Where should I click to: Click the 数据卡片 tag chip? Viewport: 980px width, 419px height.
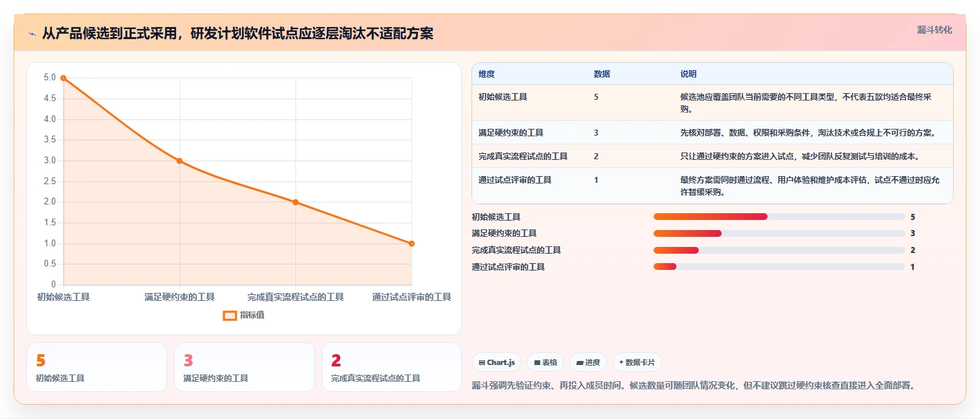pyautogui.click(x=637, y=362)
